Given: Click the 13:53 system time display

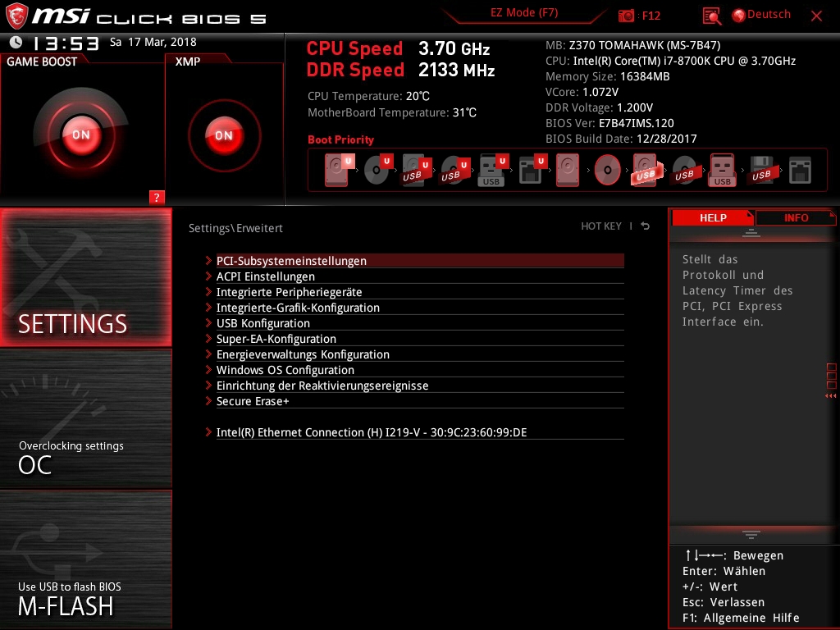Looking at the screenshot, I should 66,43.
